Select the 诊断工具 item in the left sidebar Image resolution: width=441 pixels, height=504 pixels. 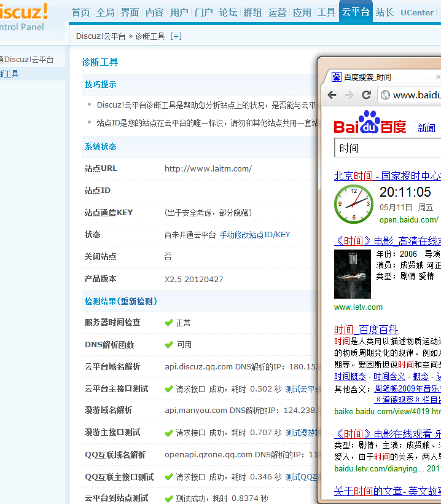pos(9,74)
